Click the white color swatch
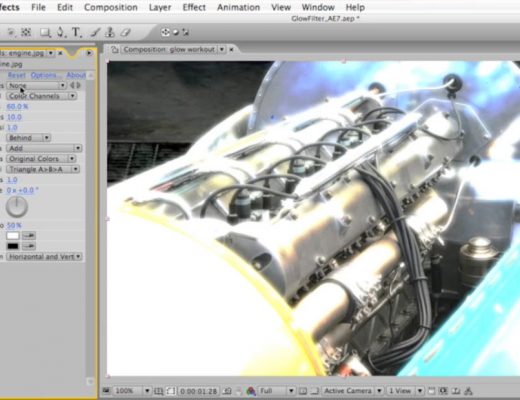 click(13, 236)
